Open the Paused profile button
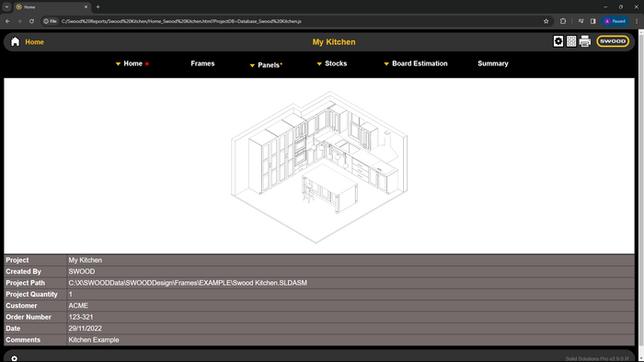The height and width of the screenshot is (362, 644). 615,21
